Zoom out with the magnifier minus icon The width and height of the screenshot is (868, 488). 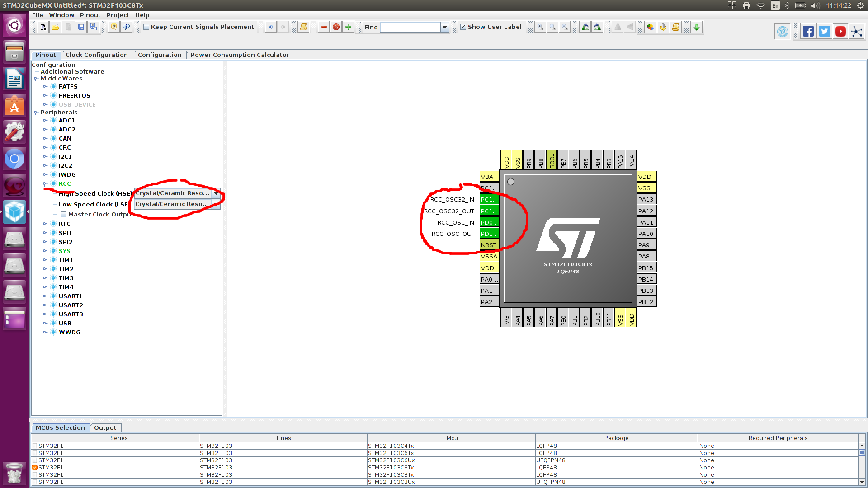[x=565, y=27]
